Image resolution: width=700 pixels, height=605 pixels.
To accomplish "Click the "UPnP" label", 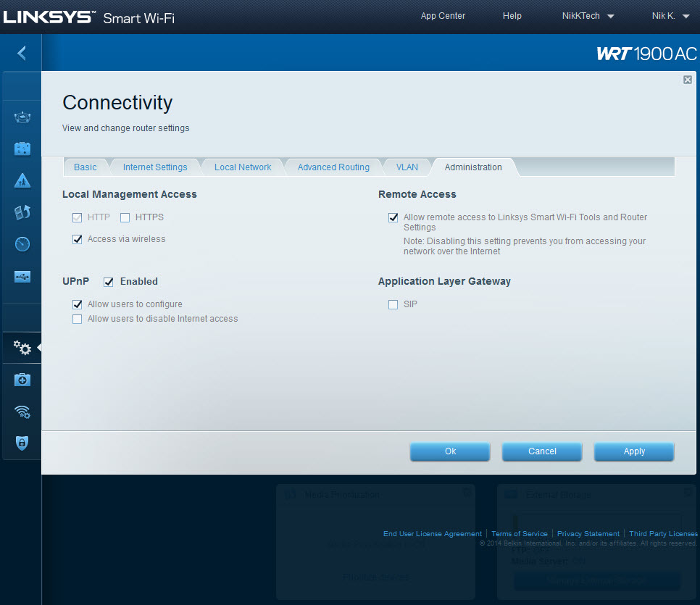I will click(x=75, y=281).
